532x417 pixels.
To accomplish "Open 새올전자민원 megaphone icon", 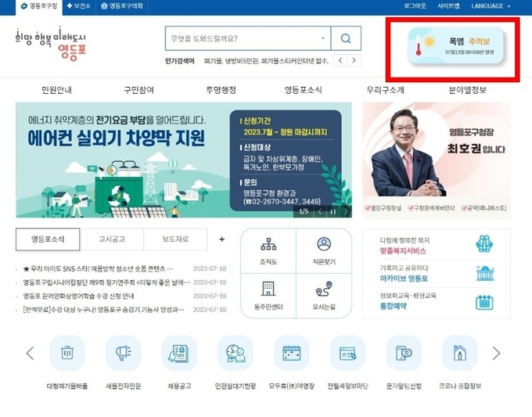I will [123, 354].
